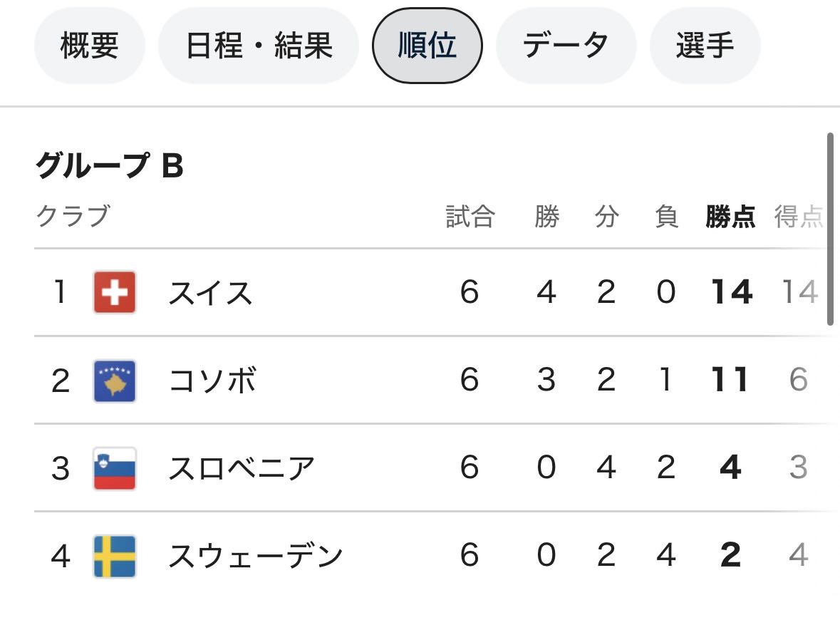Click the 勝 wins column header
This screenshot has height=620, width=840.
click(546, 217)
